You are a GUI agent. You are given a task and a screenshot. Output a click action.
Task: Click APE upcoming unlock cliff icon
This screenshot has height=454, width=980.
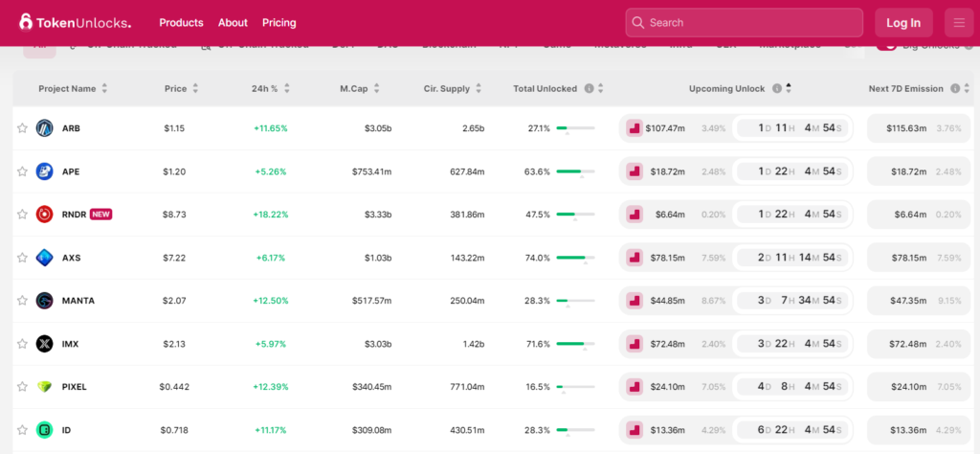pyautogui.click(x=635, y=171)
